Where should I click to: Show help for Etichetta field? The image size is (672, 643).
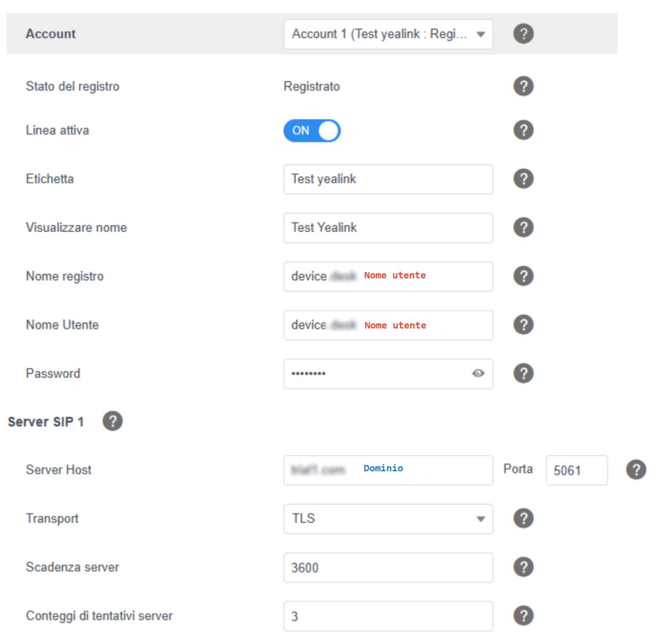(523, 179)
